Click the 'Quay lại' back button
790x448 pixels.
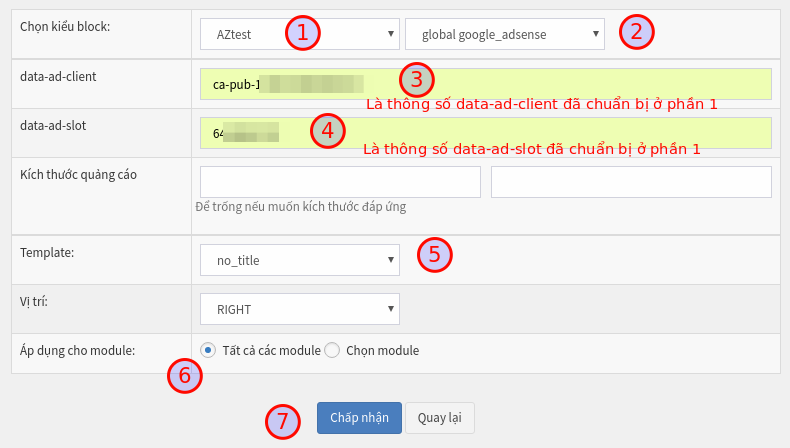click(439, 418)
